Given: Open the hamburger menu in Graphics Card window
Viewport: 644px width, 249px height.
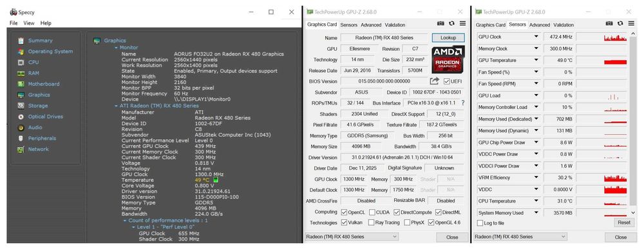Looking at the screenshot, I should point(462,23).
